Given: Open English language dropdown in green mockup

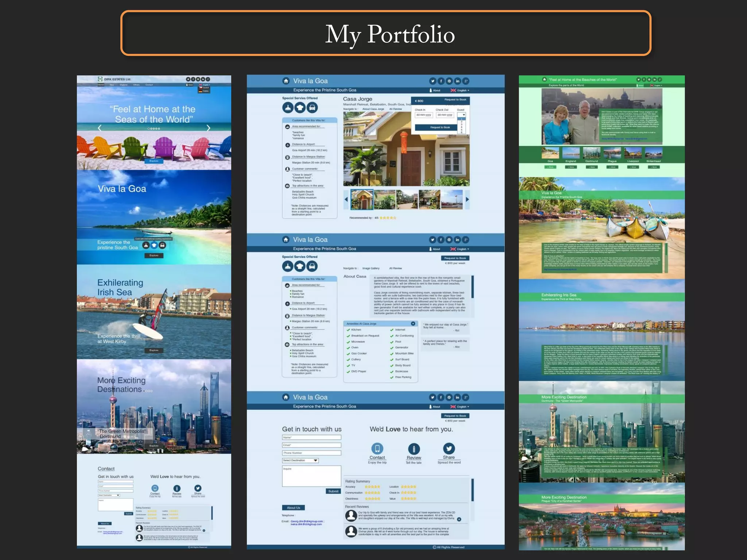Looking at the screenshot, I should [655, 85].
